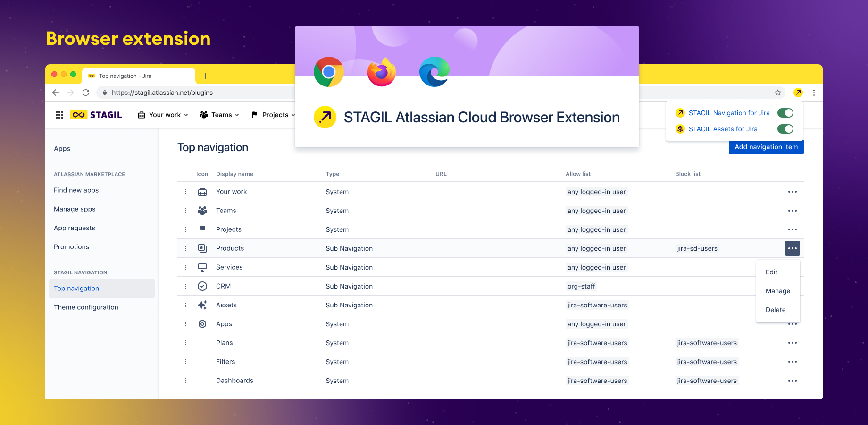Expand the Your work dropdown

(x=163, y=115)
